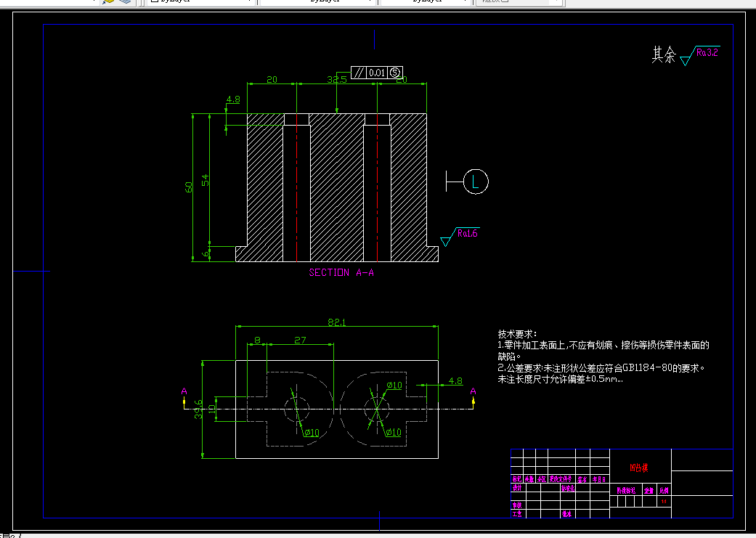The image size is (756, 538).
Task: Select the 39.6 dimension text
Action: click(x=198, y=409)
